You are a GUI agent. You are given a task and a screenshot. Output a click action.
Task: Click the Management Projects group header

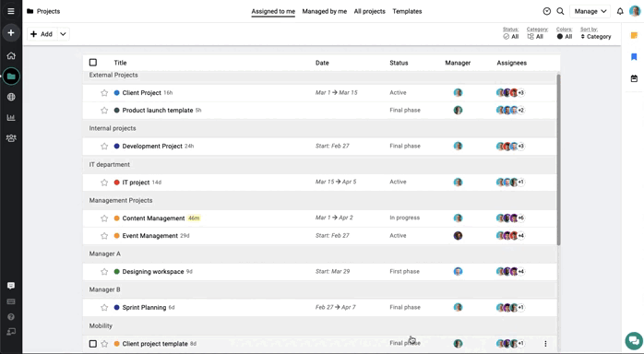pyautogui.click(x=121, y=200)
